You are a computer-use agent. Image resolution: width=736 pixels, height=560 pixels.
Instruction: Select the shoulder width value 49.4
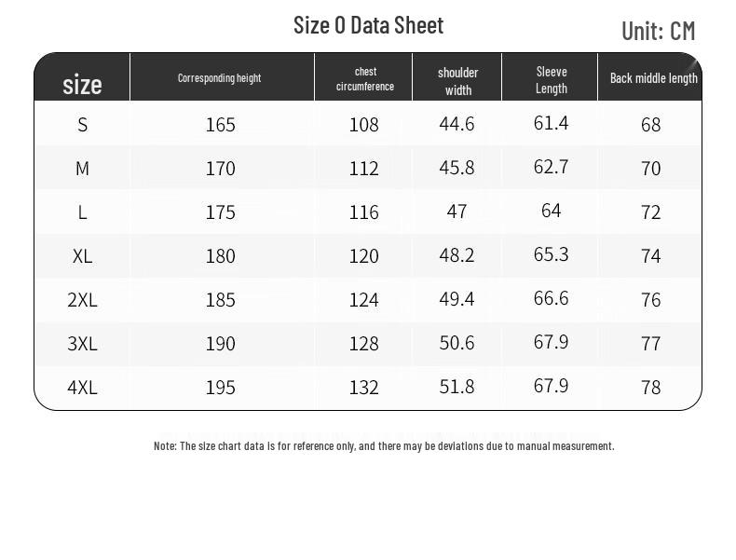click(457, 298)
